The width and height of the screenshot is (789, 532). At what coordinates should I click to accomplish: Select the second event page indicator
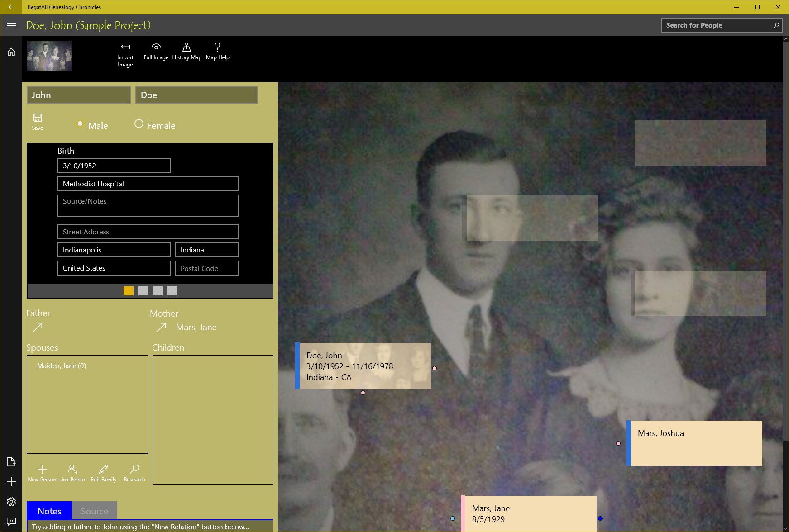point(143,291)
